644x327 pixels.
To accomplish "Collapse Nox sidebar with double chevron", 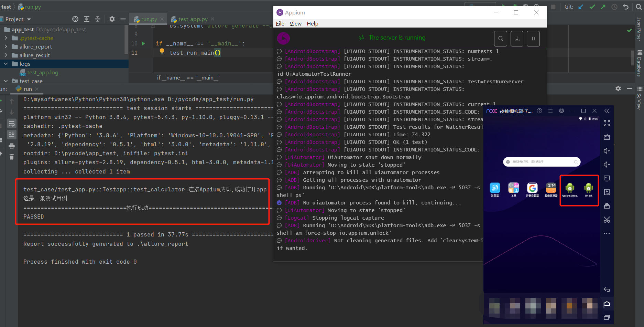I will [607, 111].
